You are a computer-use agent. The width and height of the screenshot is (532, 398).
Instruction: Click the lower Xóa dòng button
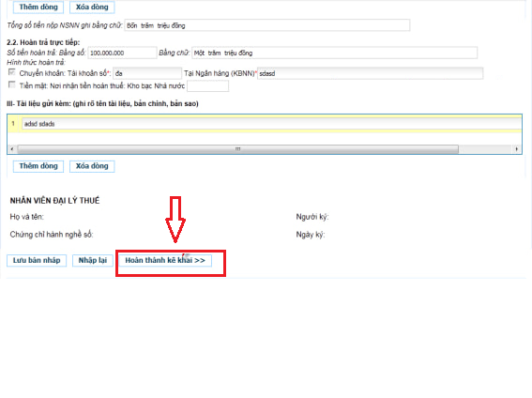(x=92, y=166)
